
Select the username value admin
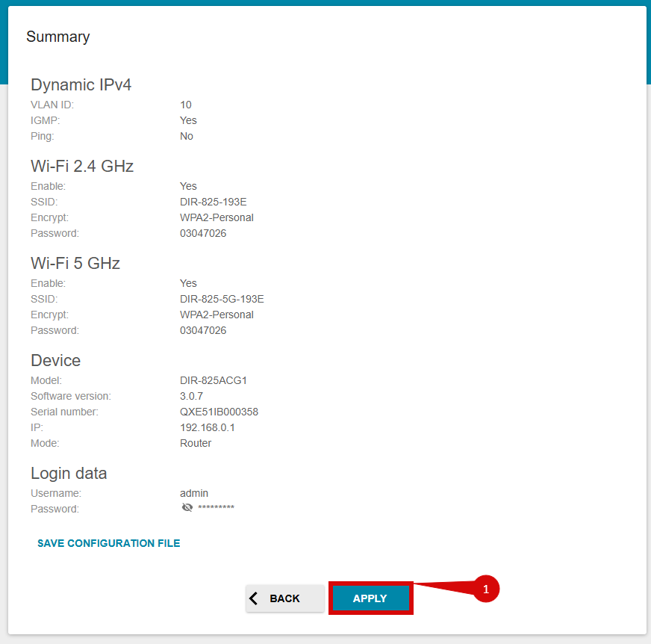pos(194,493)
